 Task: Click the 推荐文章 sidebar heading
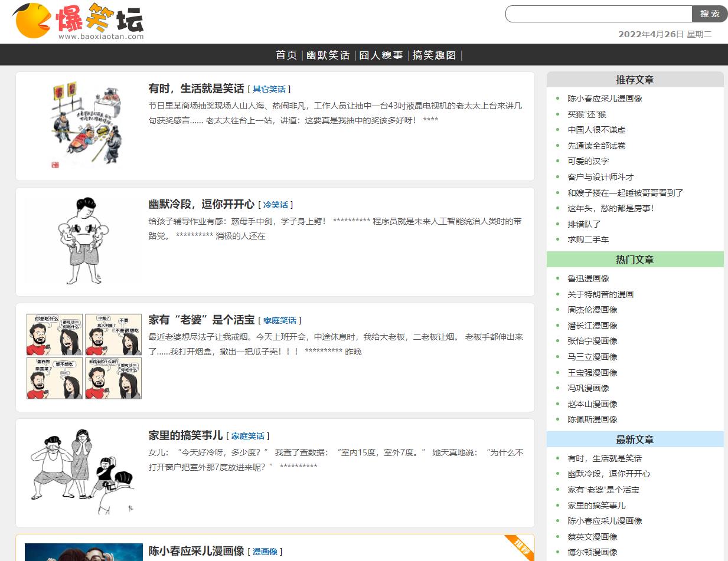[x=635, y=80]
